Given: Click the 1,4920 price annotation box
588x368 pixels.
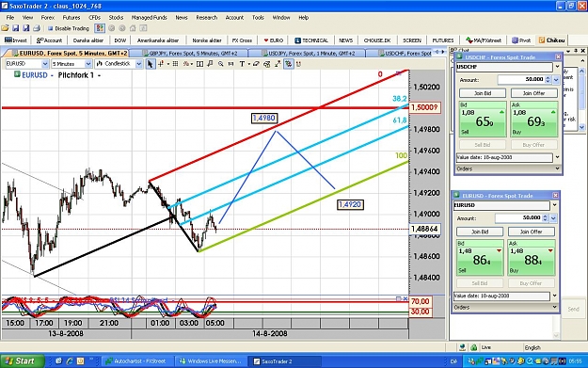Looking at the screenshot, I should point(350,204).
